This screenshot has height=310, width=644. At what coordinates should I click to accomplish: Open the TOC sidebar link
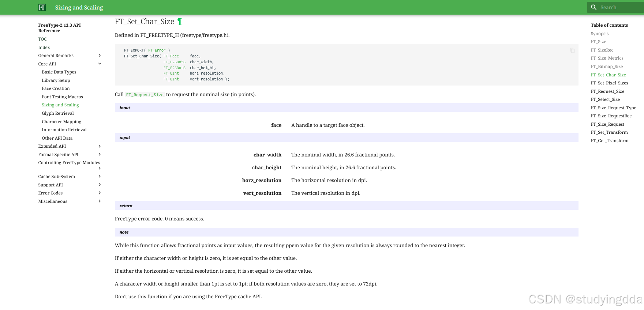[x=42, y=39]
